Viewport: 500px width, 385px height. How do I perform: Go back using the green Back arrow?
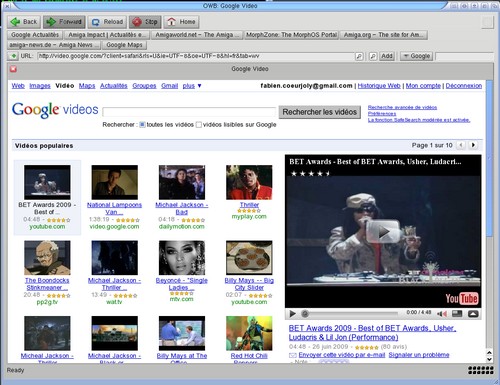(24, 22)
